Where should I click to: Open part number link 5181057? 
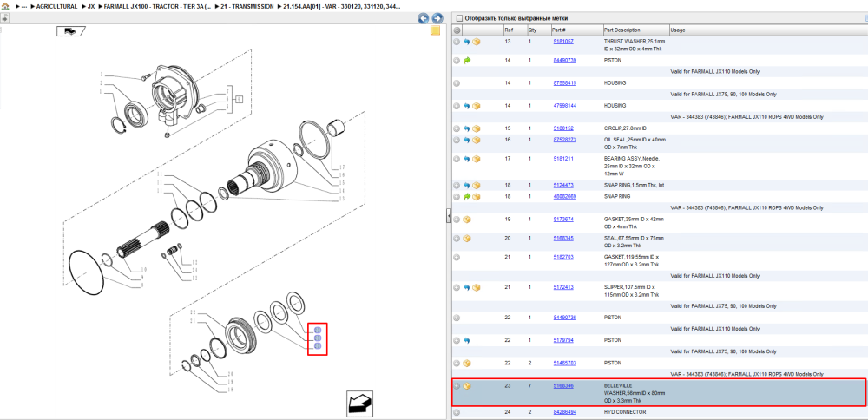[x=563, y=42]
